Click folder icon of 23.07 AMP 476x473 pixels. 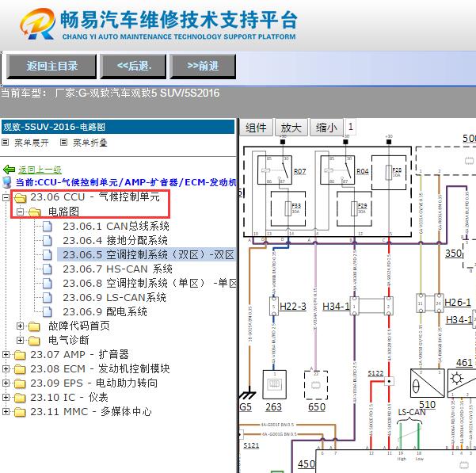pos(20,355)
